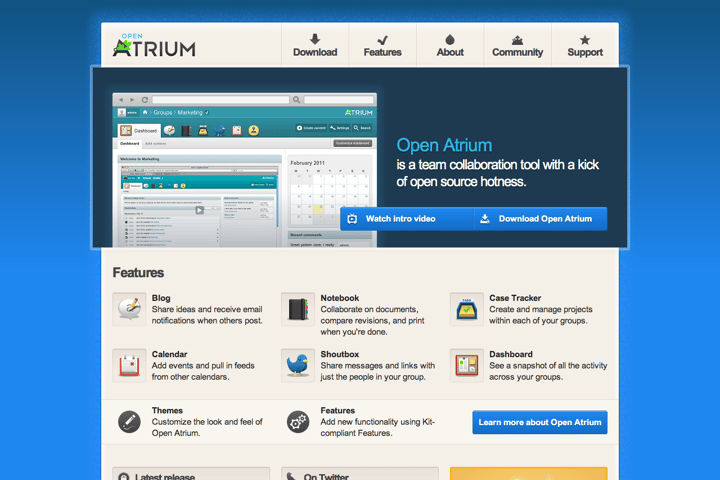The image size is (720, 480).
Task: Play the intro video in screenshot preview
Action: [199, 210]
